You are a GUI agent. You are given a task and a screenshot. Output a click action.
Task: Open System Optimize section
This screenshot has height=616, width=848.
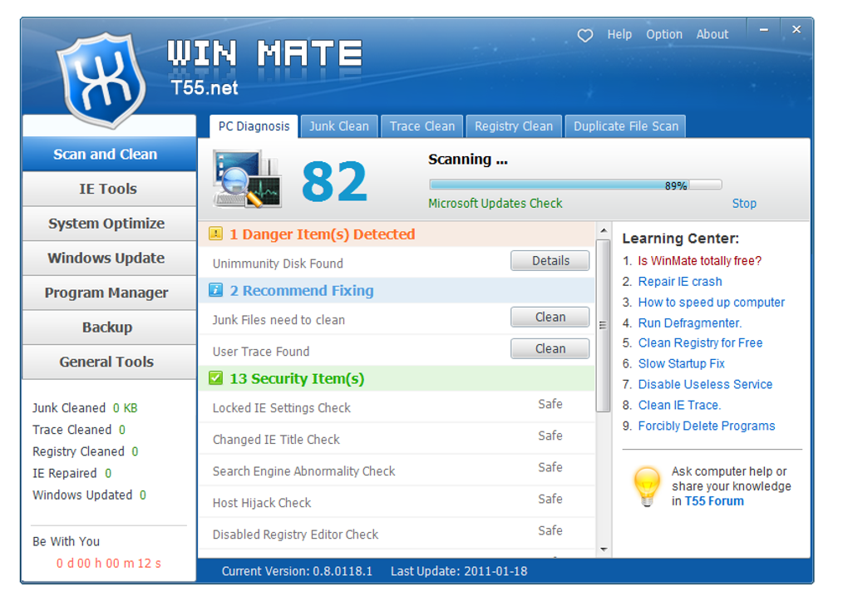[109, 224]
